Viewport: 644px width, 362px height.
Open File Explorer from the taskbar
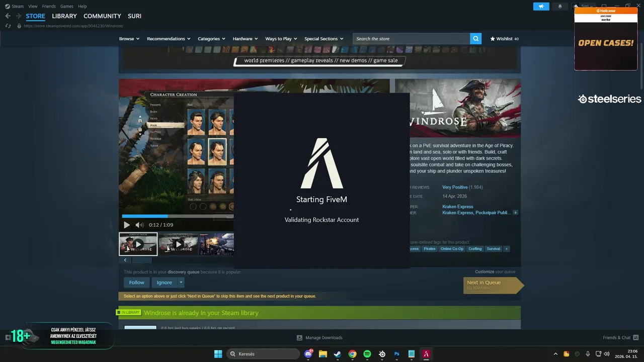coord(323,354)
